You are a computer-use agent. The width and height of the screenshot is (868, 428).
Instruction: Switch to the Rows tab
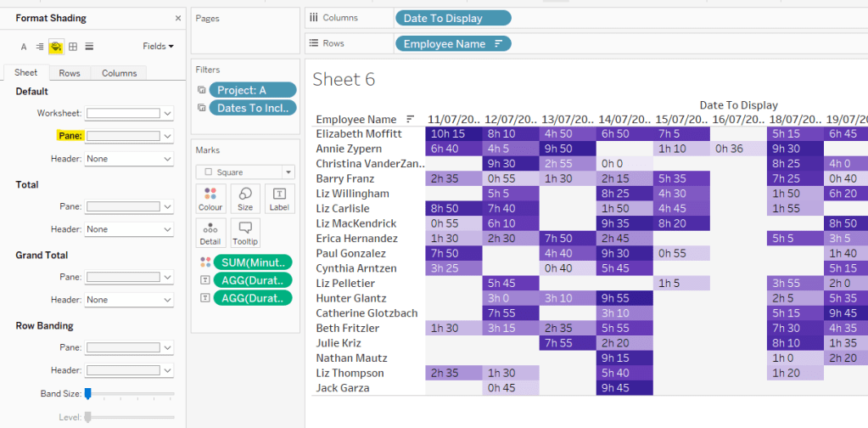click(70, 73)
